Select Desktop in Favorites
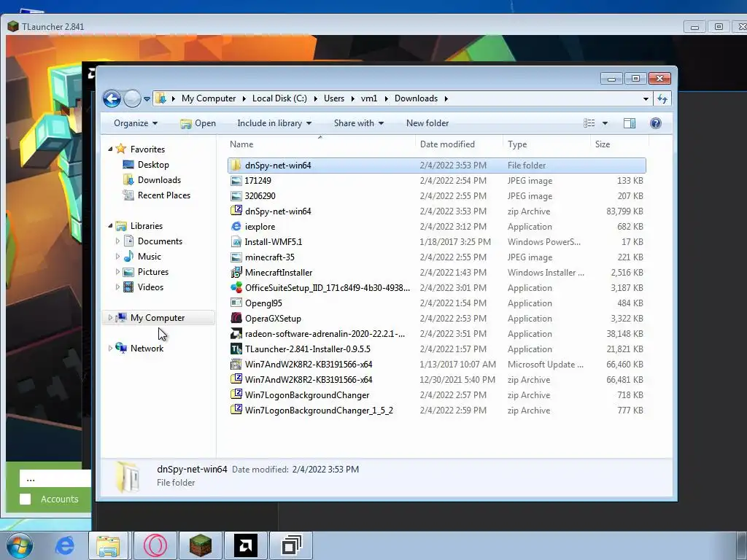 point(145,165)
